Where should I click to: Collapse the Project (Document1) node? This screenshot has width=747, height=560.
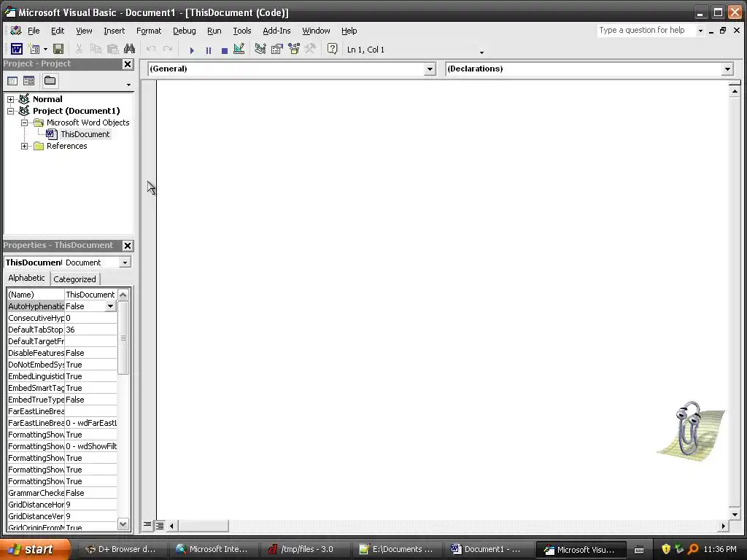[x=10, y=111]
